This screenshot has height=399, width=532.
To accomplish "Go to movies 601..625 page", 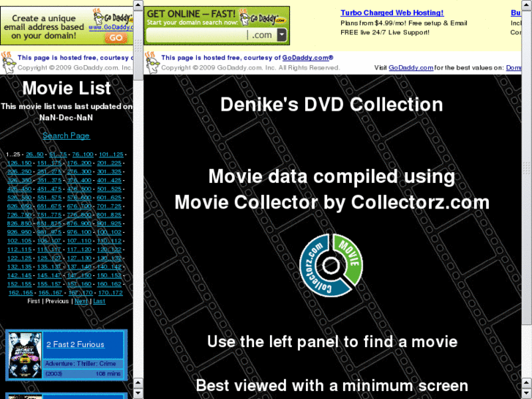I will [x=109, y=198].
